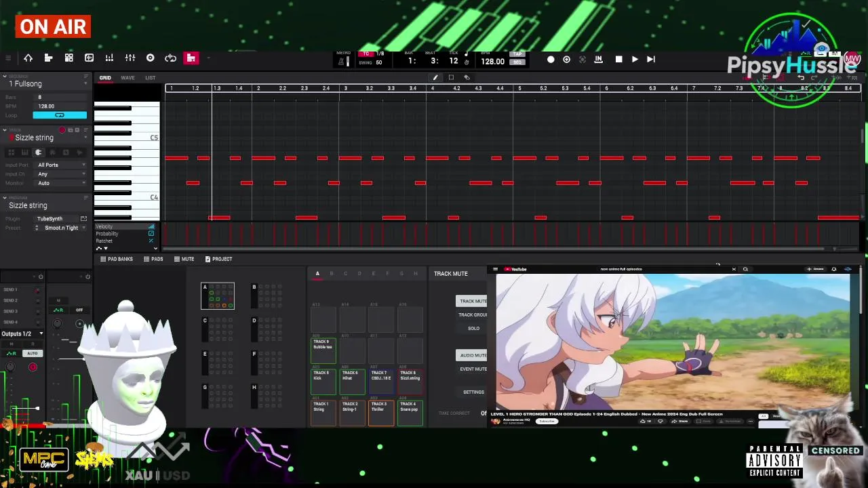
Task: Open the Outputs 1/2 dropdown
Action: [x=22, y=333]
